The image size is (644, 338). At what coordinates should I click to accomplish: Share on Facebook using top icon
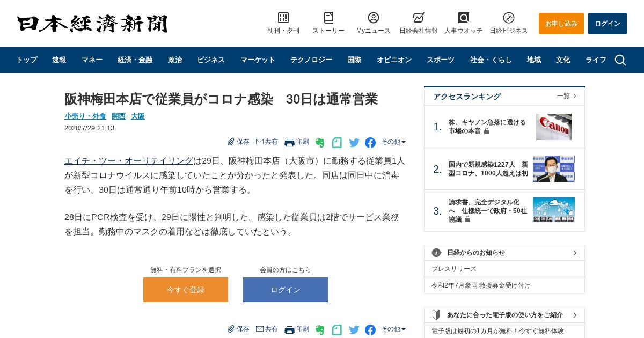point(370,143)
